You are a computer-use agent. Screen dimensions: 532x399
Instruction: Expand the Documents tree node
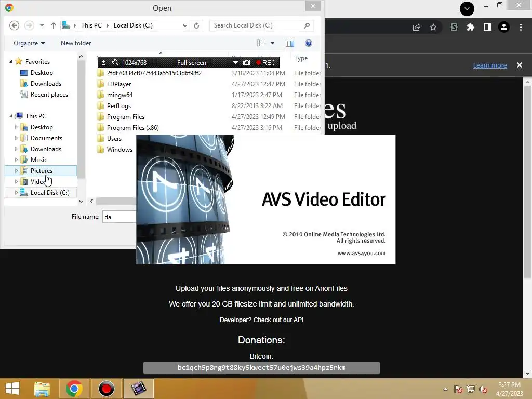[x=16, y=138]
